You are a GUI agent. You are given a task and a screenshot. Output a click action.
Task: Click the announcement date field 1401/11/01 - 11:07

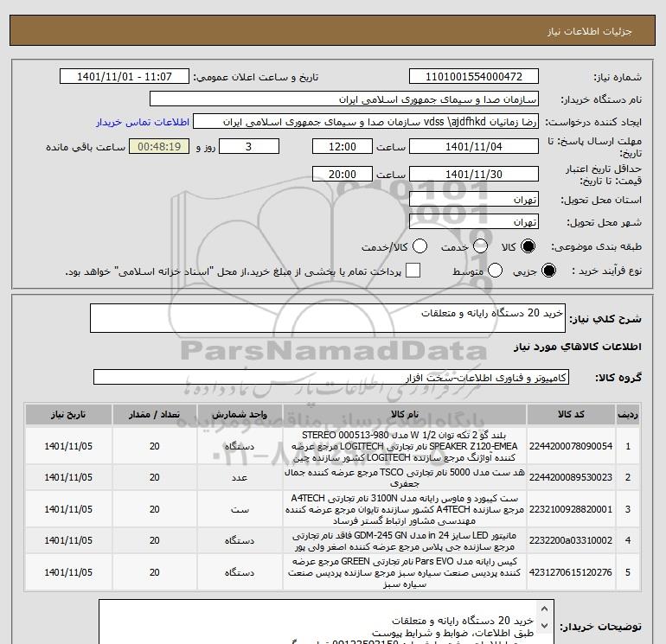(124, 76)
